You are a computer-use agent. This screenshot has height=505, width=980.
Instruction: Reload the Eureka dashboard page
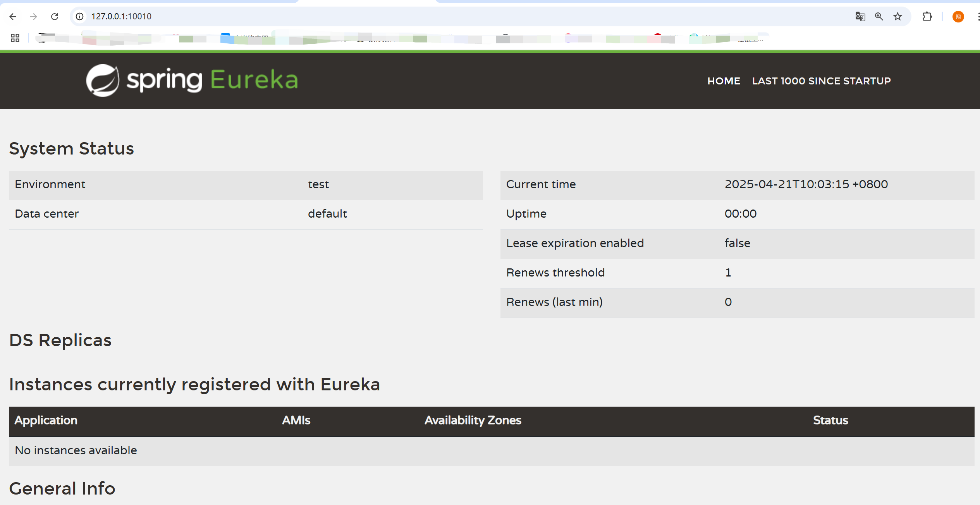55,17
